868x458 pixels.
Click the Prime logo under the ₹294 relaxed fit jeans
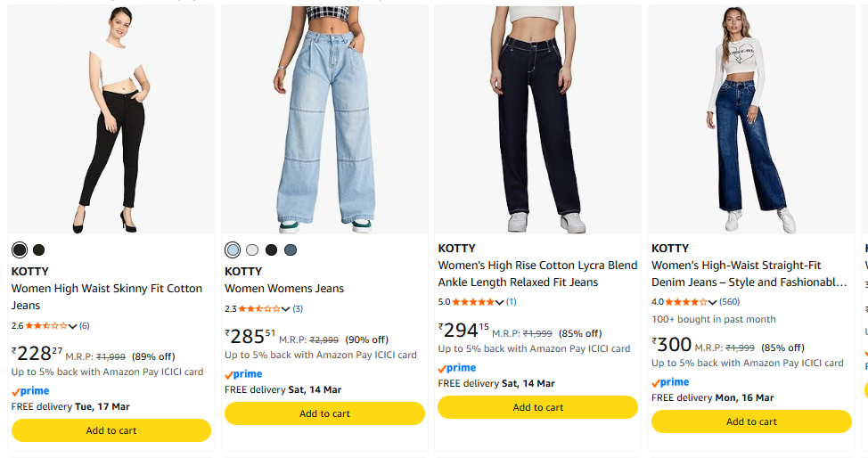click(457, 368)
